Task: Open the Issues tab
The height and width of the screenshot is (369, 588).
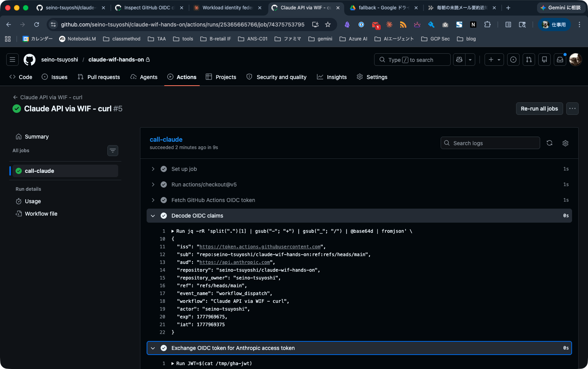Action: [54, 77]
